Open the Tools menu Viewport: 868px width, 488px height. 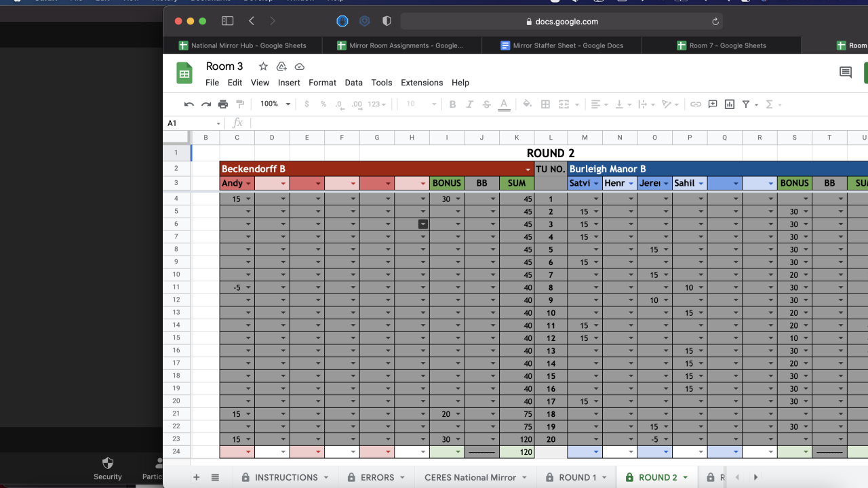coord(381,83)
